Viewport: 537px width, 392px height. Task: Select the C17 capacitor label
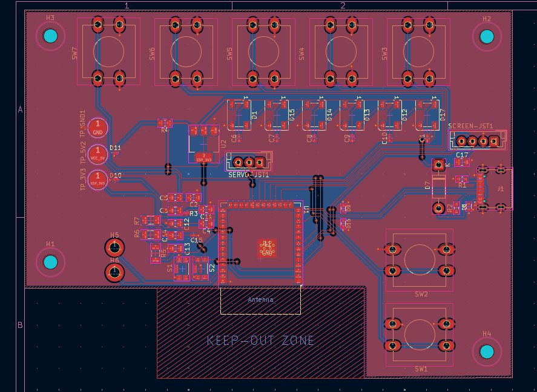coord(462,155)
